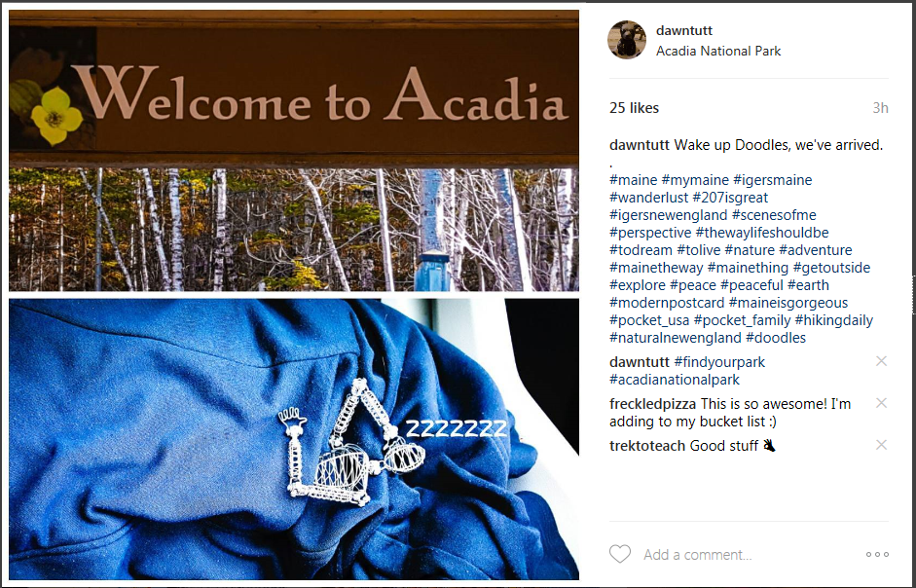The image size is (916, 588).
Task: Click the Welcome to Acadia photo
Action: click(x=294, y=151)
